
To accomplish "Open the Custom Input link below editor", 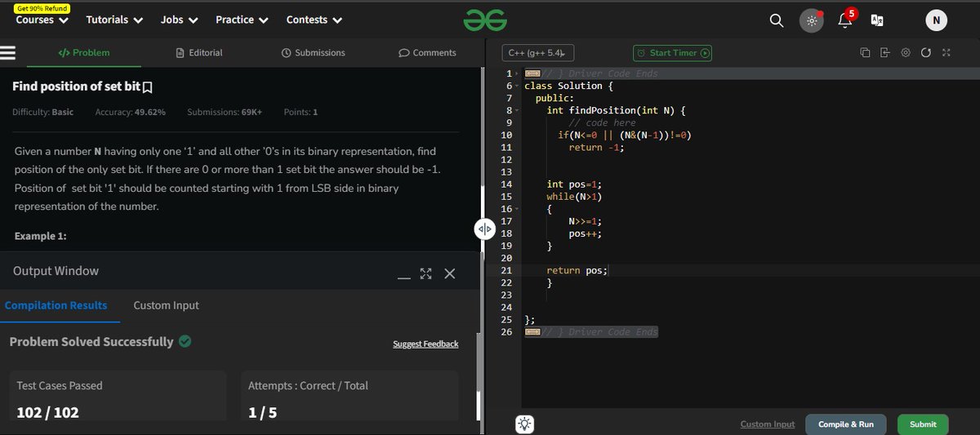I will 768,424.
